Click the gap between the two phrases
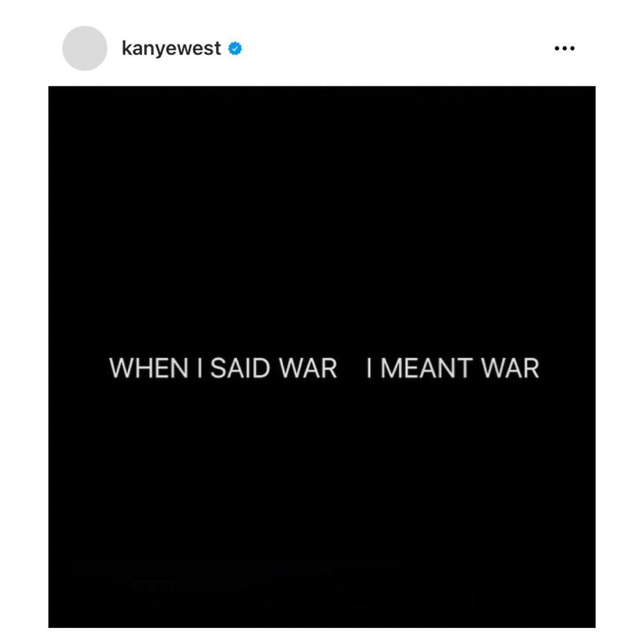Viewport: 644px width, 644px height. tap(352, 368)
